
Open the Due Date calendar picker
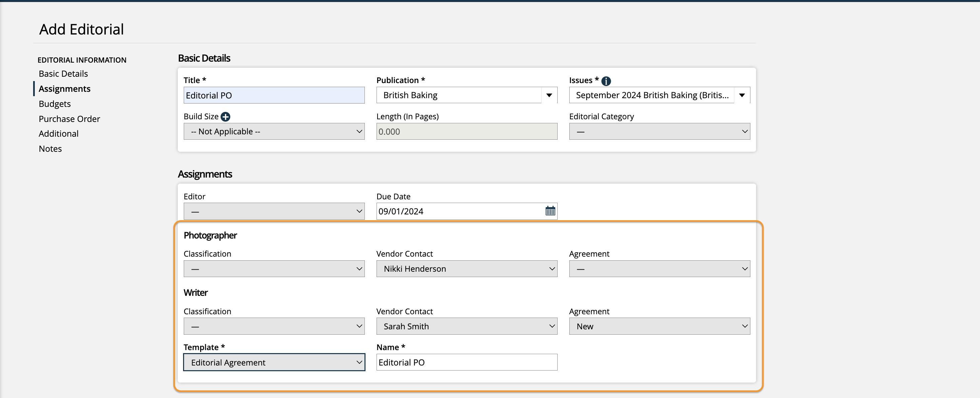pos(550,211)
